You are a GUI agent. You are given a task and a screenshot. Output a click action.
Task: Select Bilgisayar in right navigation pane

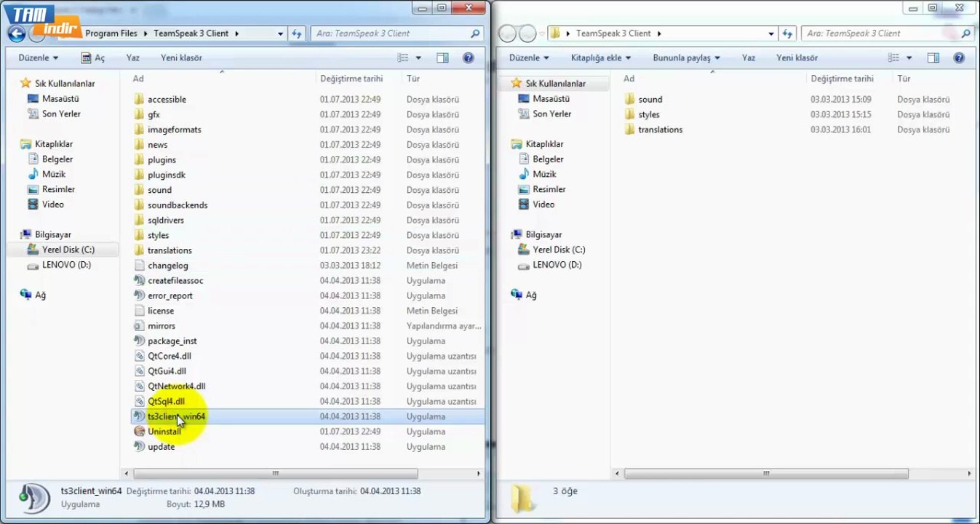tap(536, 234)
